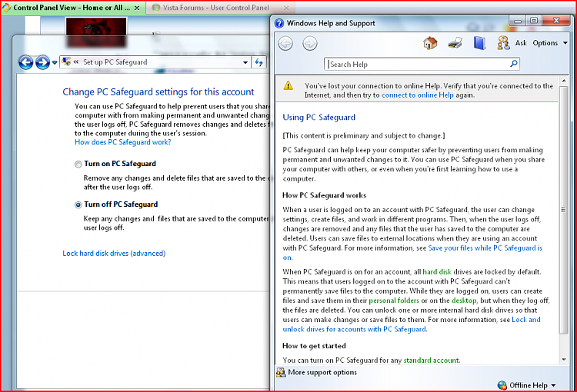Click the Offline Help globe icon

pos(502,385)
